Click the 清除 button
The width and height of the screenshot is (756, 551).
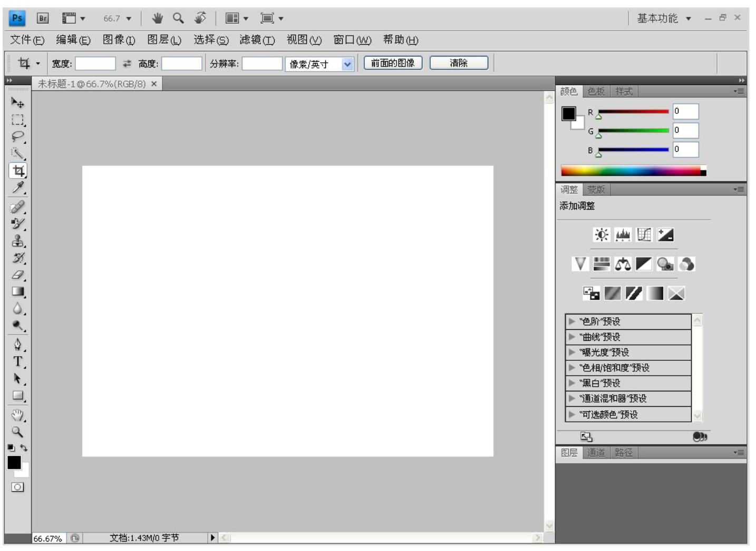(459, 63)
